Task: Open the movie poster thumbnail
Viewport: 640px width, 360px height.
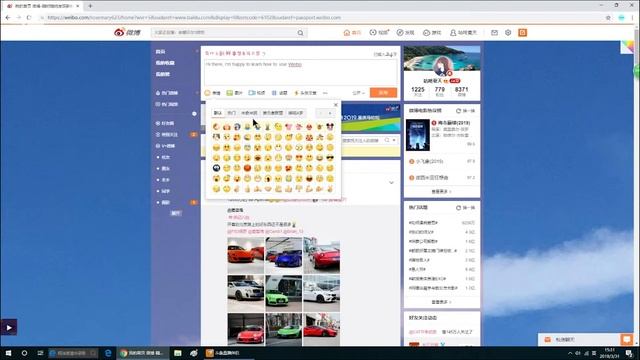Action: [x=418, y=135]
